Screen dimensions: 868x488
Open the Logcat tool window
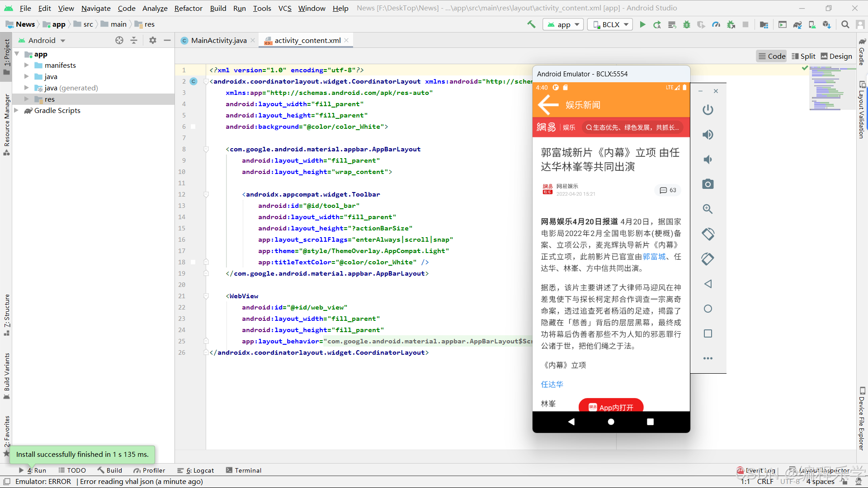click(x=195, y=470)
